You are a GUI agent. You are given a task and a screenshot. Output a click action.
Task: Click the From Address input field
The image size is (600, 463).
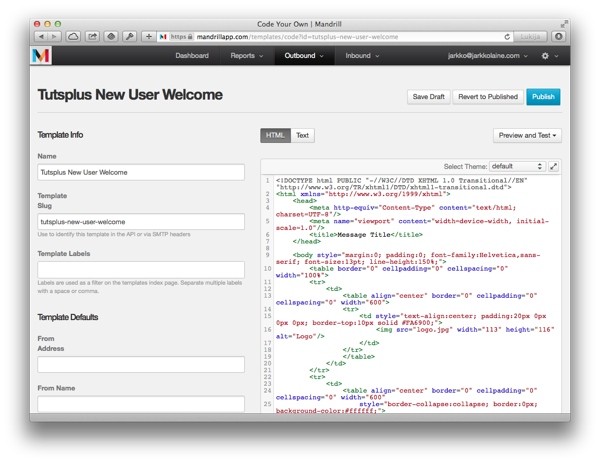click(141, 364)
